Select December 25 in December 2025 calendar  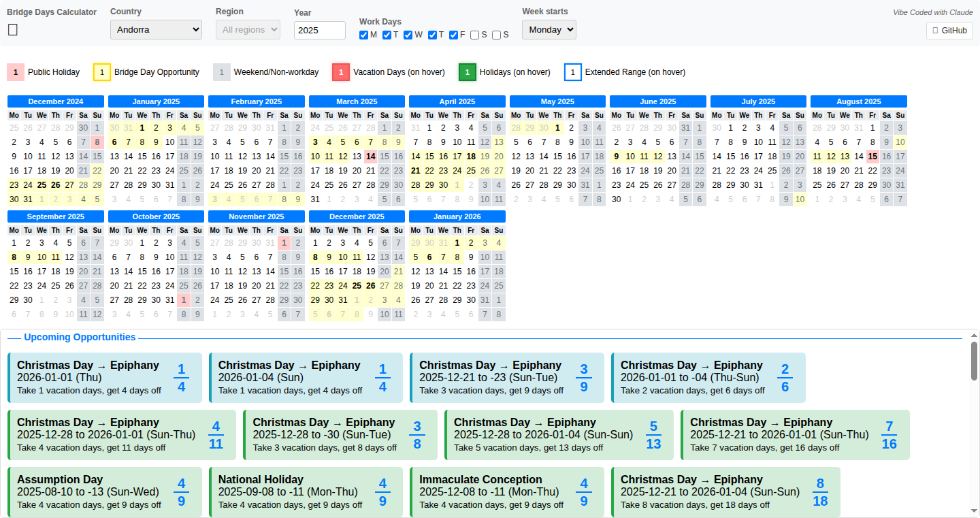(x=357, y=285)
